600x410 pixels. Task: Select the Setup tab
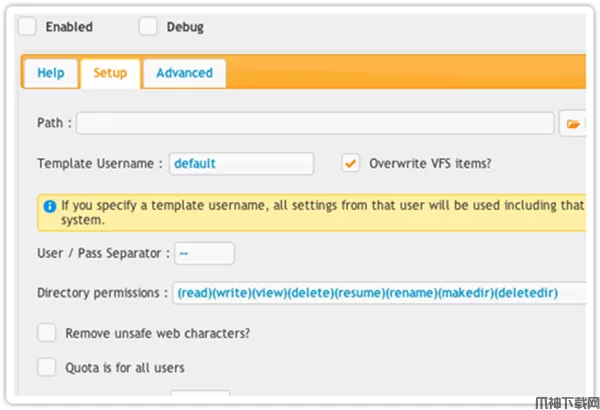tap(110, 73)
